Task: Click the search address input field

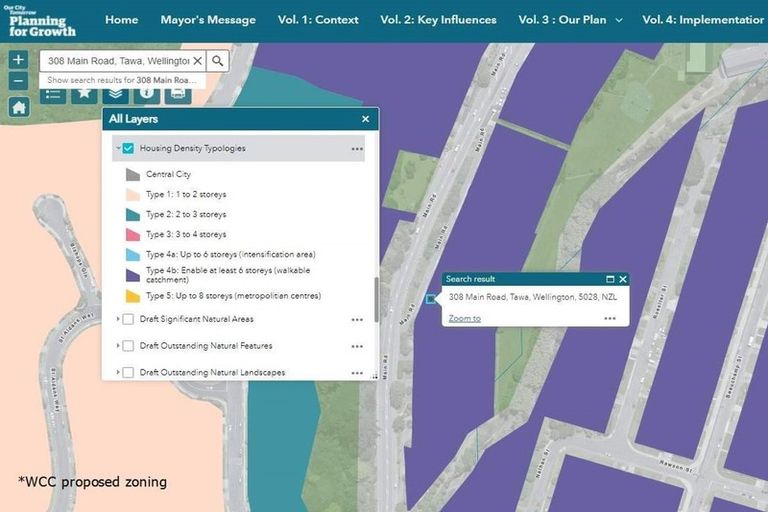Action: point(115,61)
